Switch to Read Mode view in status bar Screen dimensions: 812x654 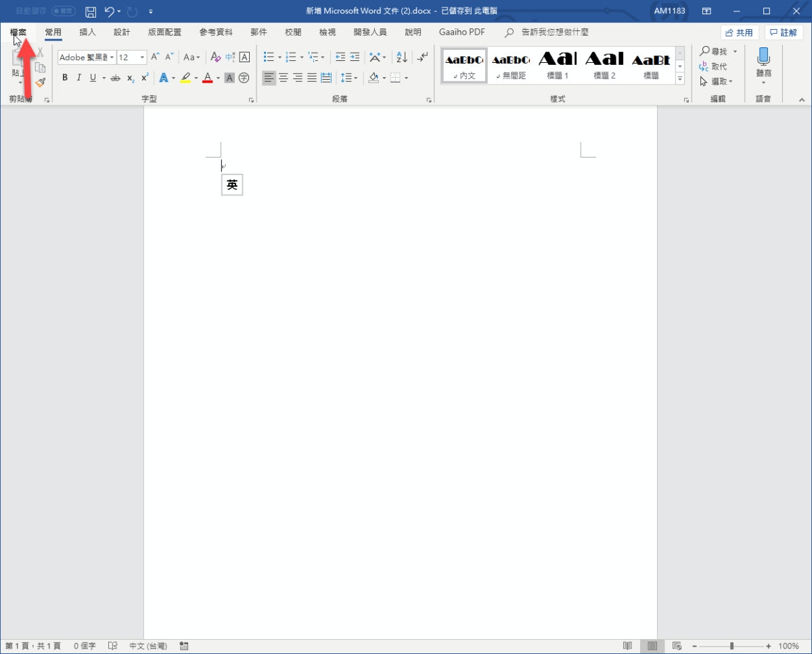[x=628, y=646]
